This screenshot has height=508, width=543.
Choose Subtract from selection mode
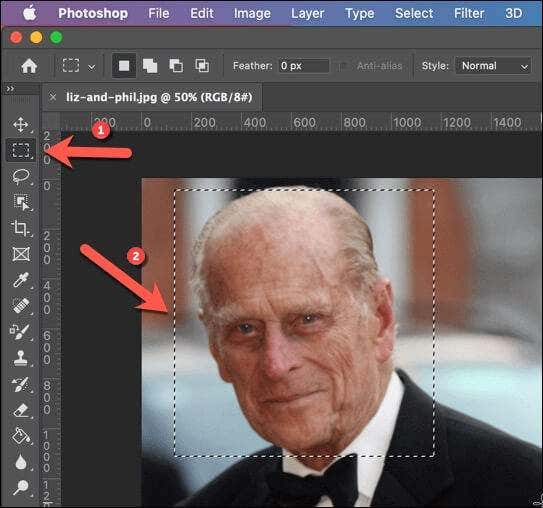pyautogui.click(x=176, y=66)
